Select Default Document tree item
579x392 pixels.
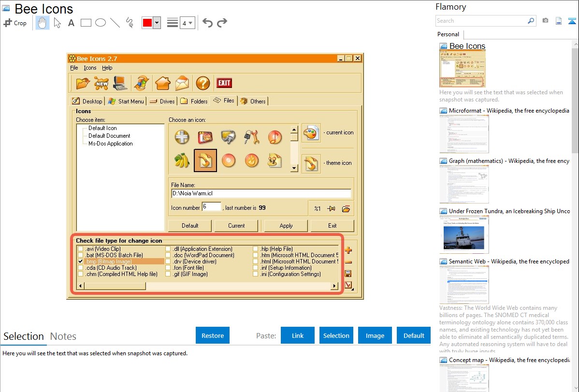[x=109, y=136]
